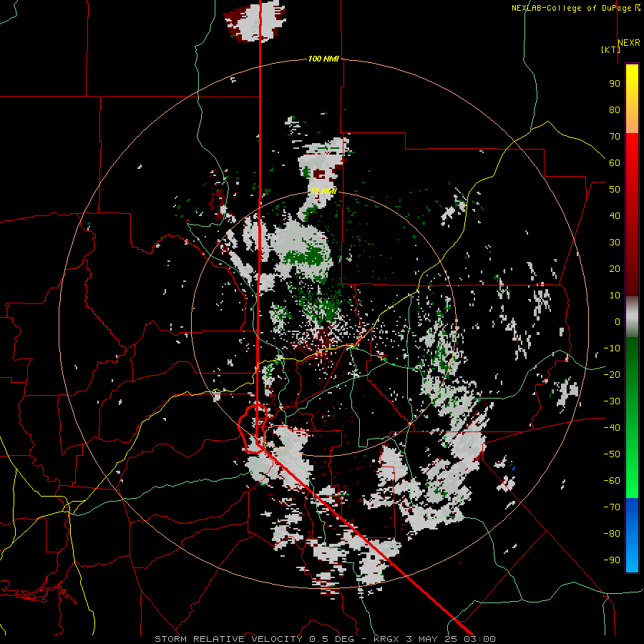Click the red warning polygon near radar center
Image resolution: width=644 pixels, height=644 pixels.
(253, 429)
